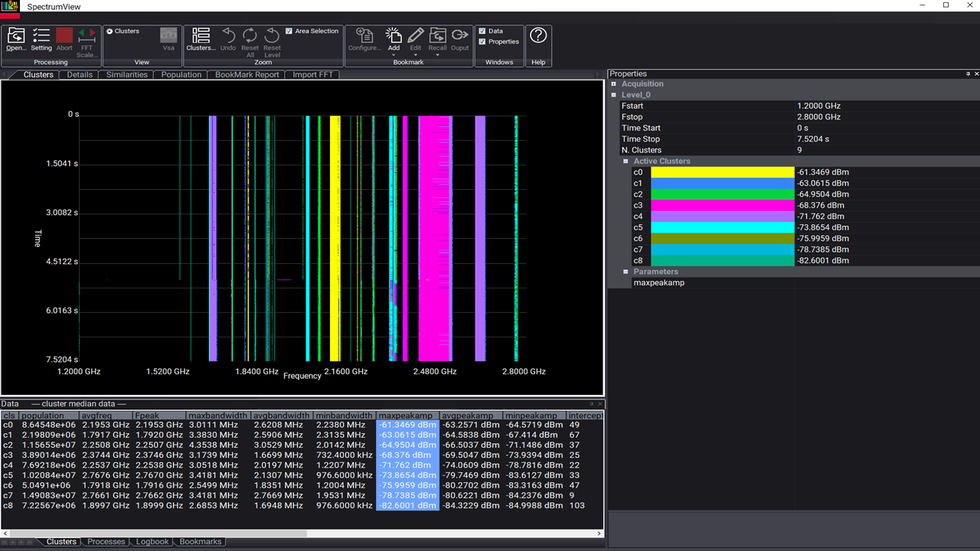The image size is (980, 551).
Task: Expand the Acquisition section
Action: (x=614, y=84)
